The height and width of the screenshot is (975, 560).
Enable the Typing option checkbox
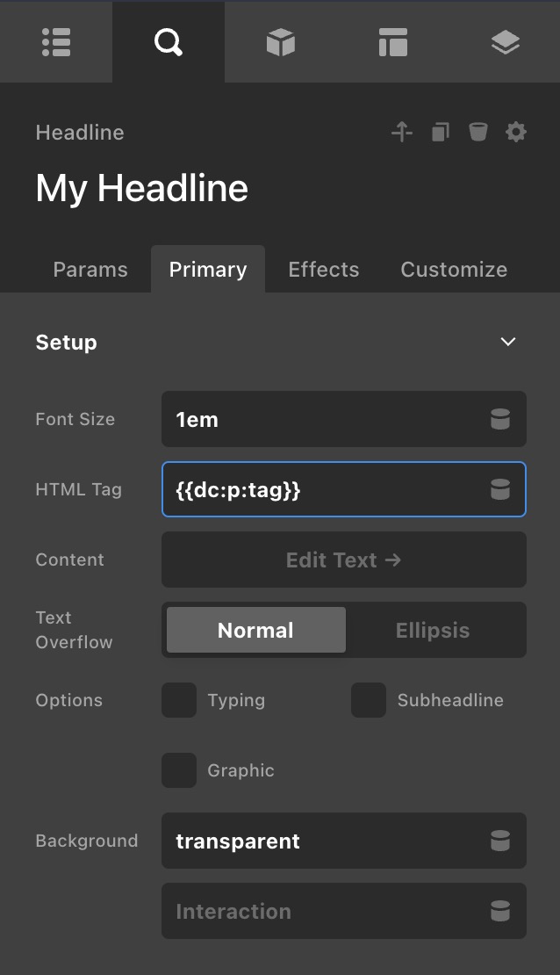coord(179,700)
